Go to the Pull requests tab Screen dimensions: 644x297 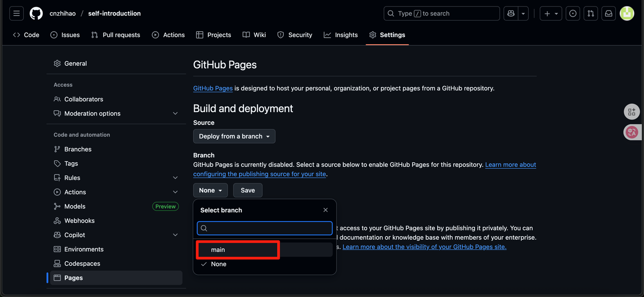click(116, 35)
